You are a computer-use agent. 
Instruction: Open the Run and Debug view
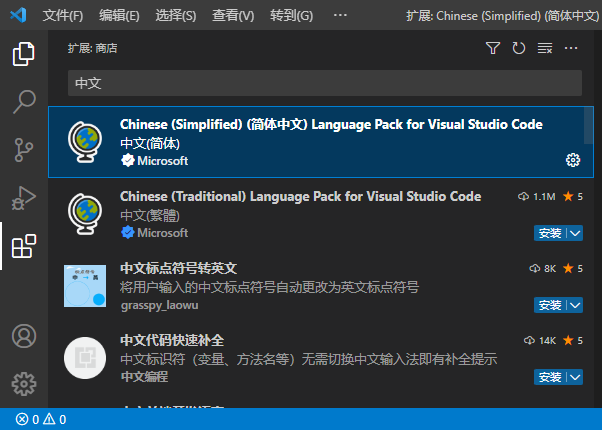(x=24, y=198)
